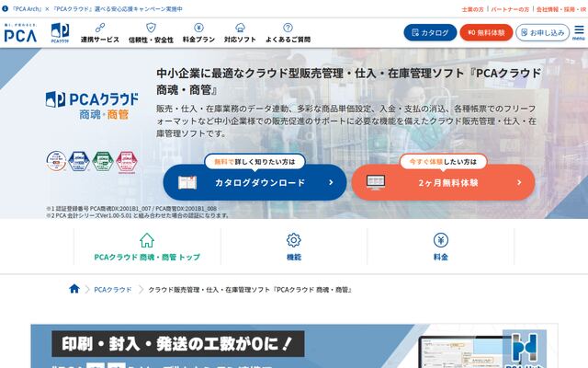This screenshot has height=368, width=588.
Task: Open 料金プラン menu label
Action: pos(198,40)
